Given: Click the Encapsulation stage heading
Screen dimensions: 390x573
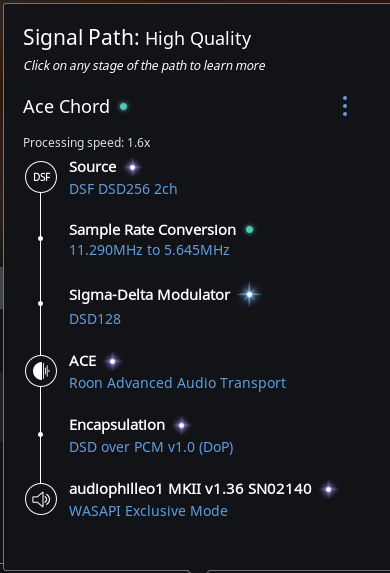Looking at the screenshot, I should tap(117, 425).
